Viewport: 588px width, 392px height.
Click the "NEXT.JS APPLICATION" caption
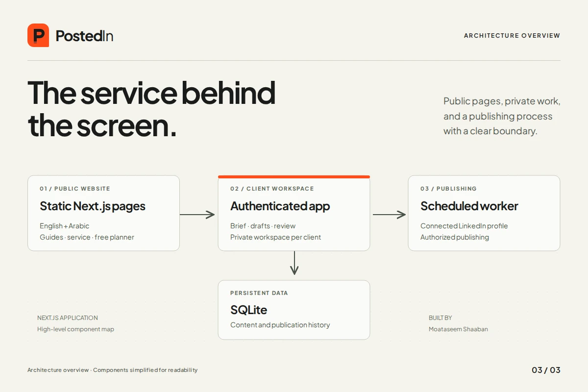68,318
